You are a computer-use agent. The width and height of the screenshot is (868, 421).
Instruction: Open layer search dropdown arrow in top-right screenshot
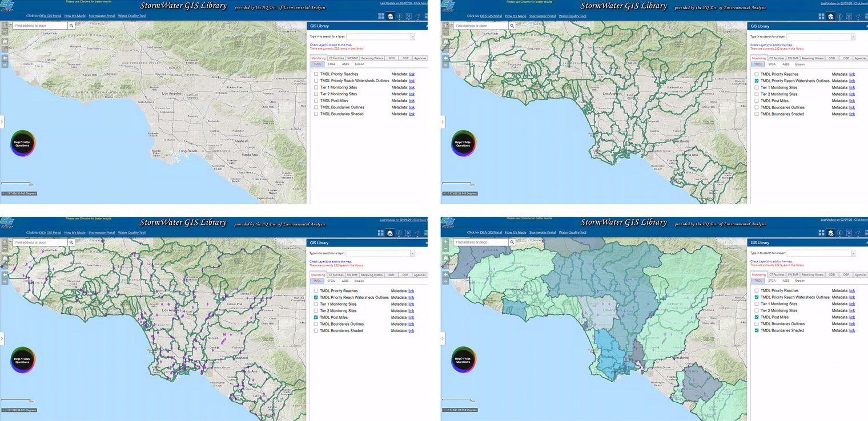point(853,37)
